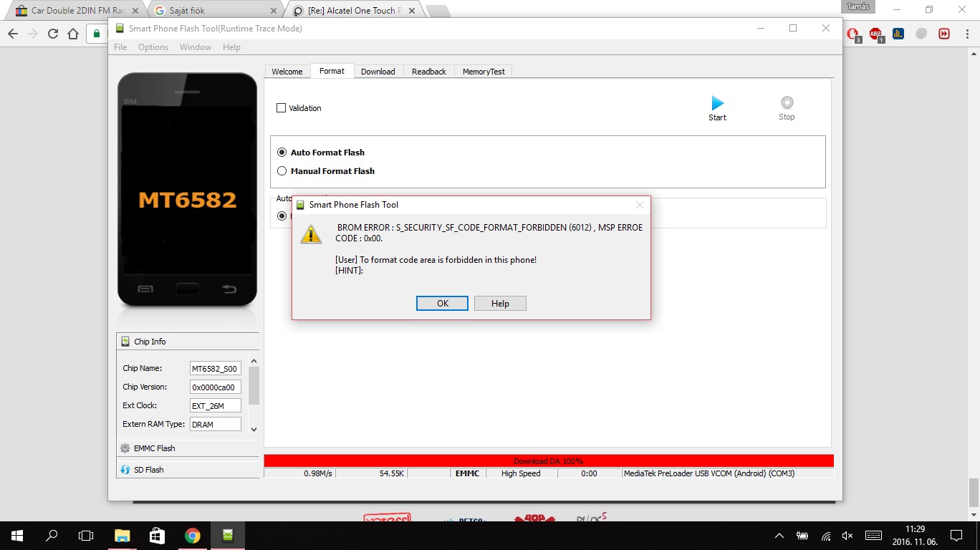Switch to Alcatel One Touch Chrome tab
Screen dimensions: 980x550
point(355,11)
